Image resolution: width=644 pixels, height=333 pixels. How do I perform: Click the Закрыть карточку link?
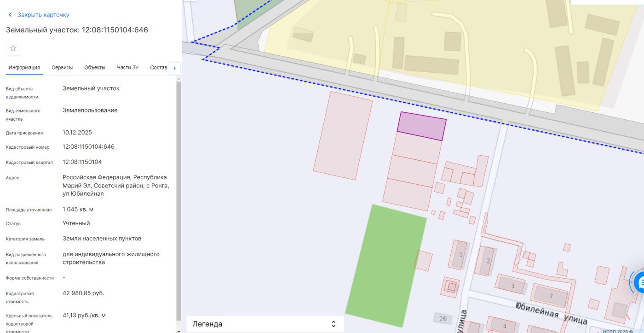click(43, 15)
